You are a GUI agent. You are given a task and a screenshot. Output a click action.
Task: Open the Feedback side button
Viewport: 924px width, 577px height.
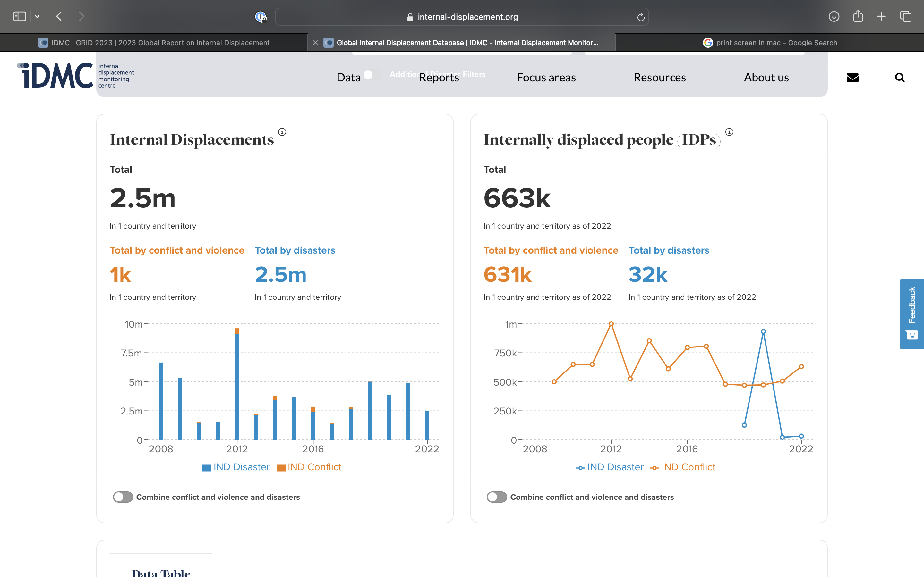(912, 314)
